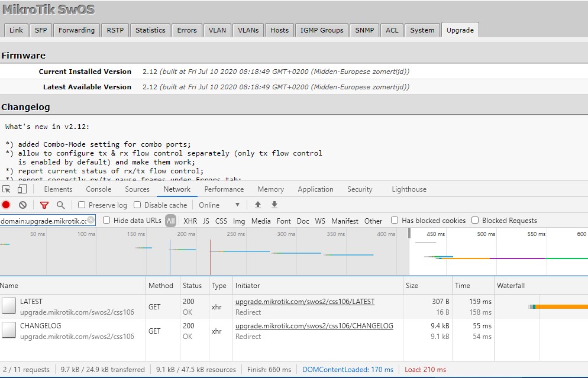The height and width of the screenshot is (378, 588).
Task: Check Has blocked cookies option
Action: pos(395,220)
